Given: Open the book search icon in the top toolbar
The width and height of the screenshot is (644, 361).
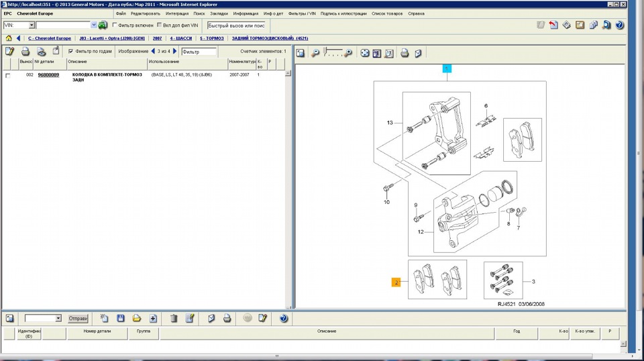Looking at the screenshot, I should [606, 25].
